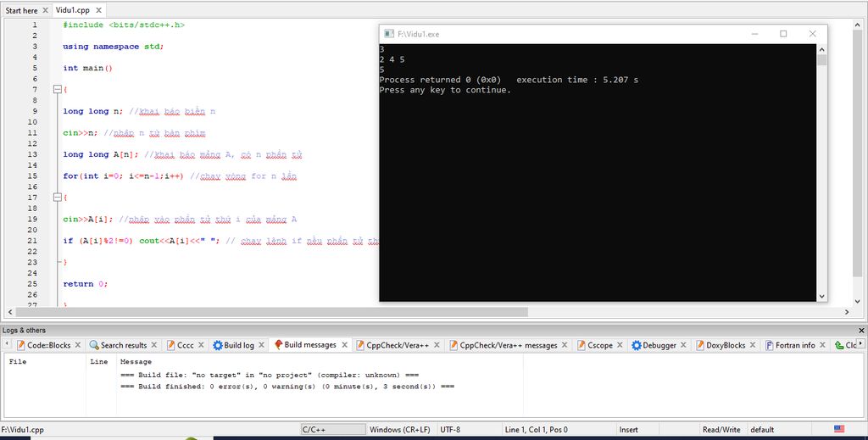The width and height of the screenshot is (868, 440).
Task: Collapse the for loop fold at line 17
Action: [x=57, y=197]
